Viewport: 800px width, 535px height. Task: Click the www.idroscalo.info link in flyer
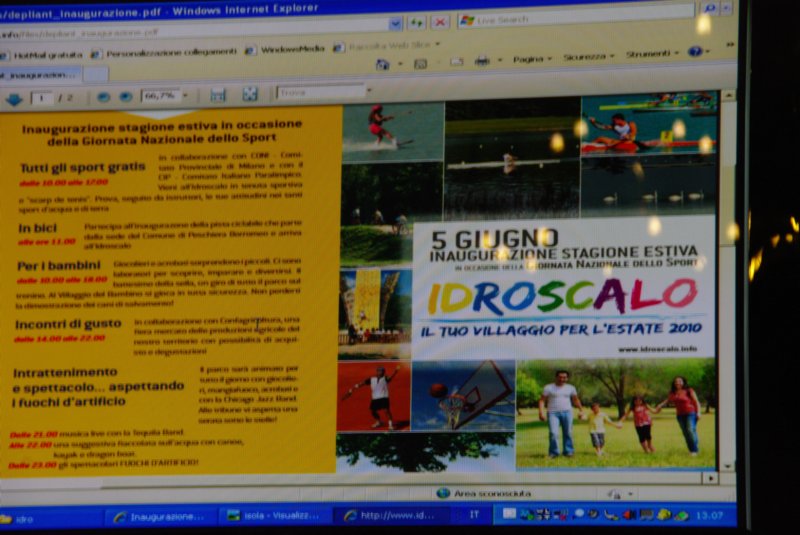pyautogui.click(x=657, y=349)
